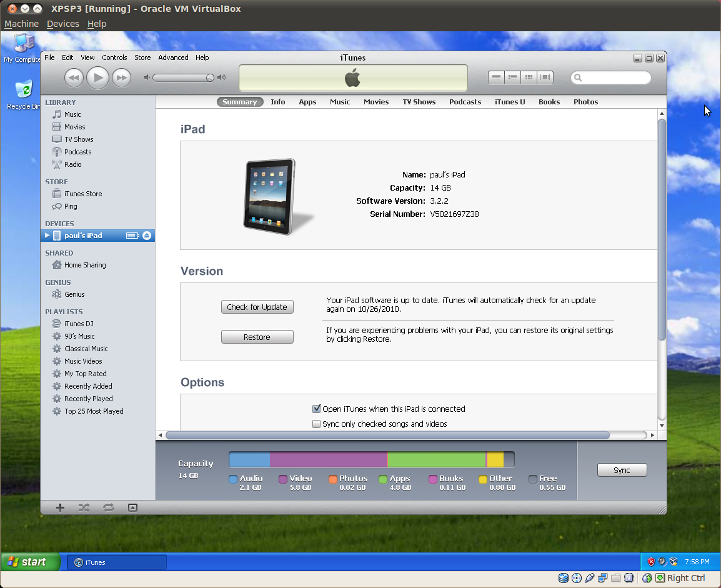Click the Play button
This screenshot has height=588, width=721.
98,77
